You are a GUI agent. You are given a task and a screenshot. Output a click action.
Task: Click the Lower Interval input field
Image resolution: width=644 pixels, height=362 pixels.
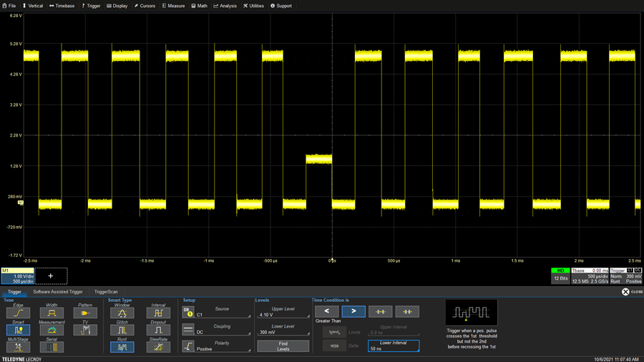393,346
